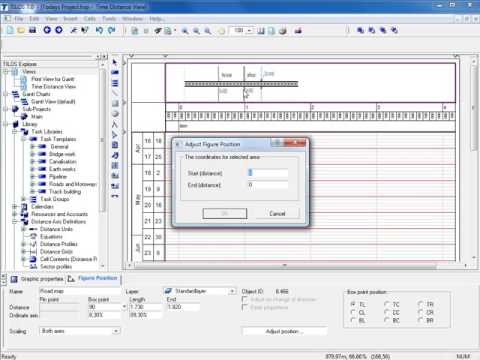Screen dimensions: 480x360
Task: Click the Name field showing Road map
Action: (79, 291)
